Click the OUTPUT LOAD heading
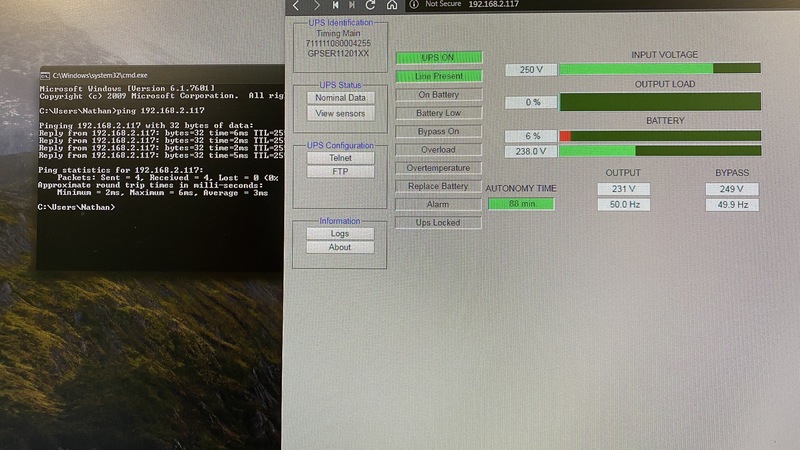The height and width of the screenshot is (450, 800). [665, 84]
